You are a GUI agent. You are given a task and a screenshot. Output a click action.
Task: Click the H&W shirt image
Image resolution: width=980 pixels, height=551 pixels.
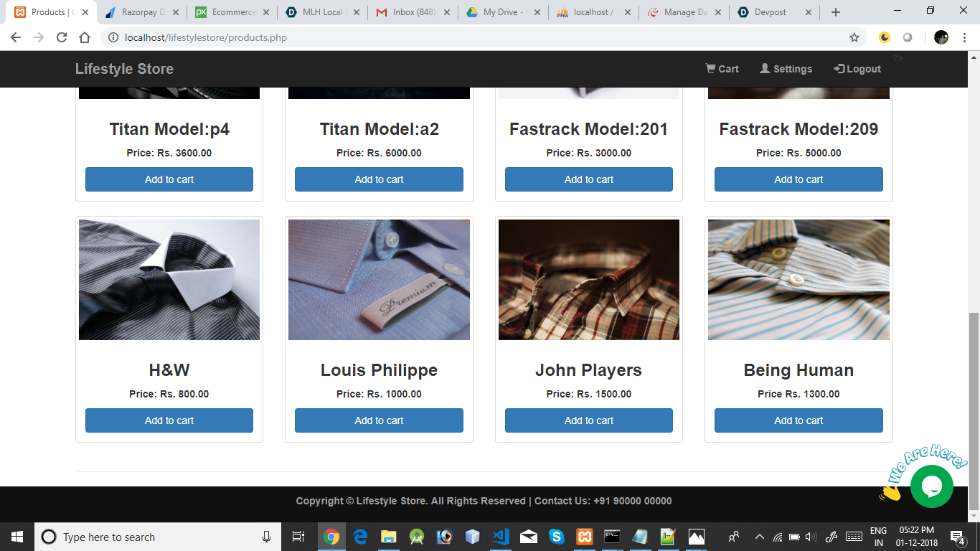point(169,280)
